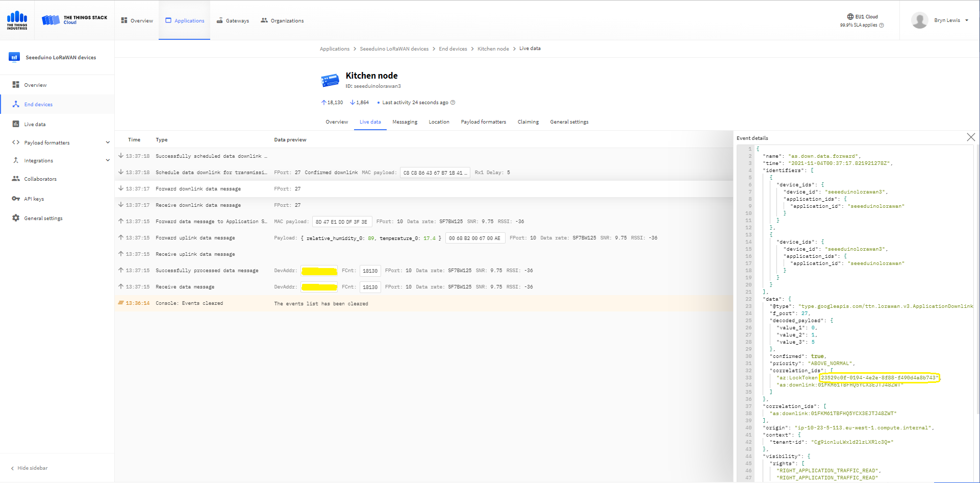The width and height of the screenshot is (980, 483).
Task: Switch to the Payload formatters tab
Action: 483,122
